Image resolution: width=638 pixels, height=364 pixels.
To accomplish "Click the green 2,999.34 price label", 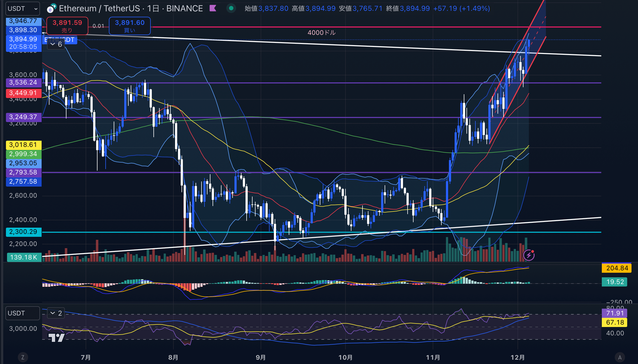I will point(23,154).
